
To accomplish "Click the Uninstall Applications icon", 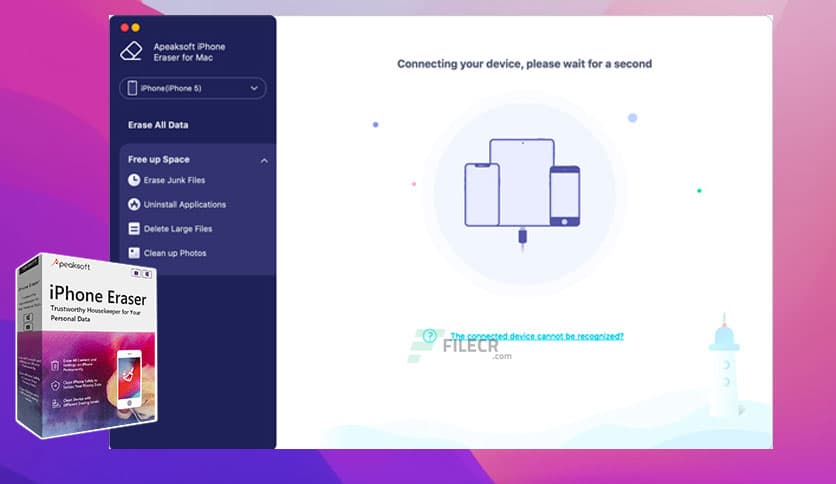I will [134, 204].
